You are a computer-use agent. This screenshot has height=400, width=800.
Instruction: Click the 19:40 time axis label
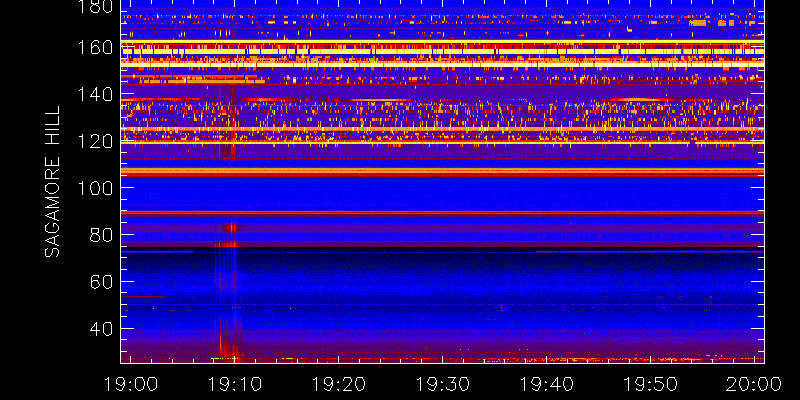[x=546, y=384]
